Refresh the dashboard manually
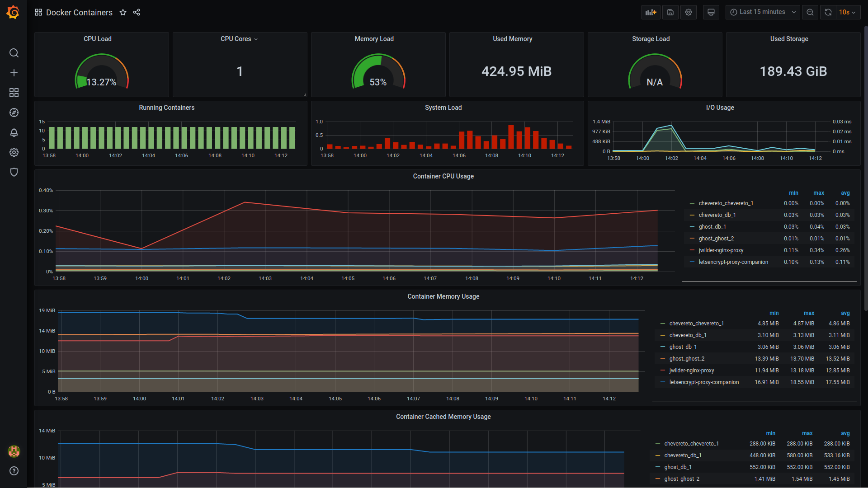The image size is (868, 488). coord(828,12)
